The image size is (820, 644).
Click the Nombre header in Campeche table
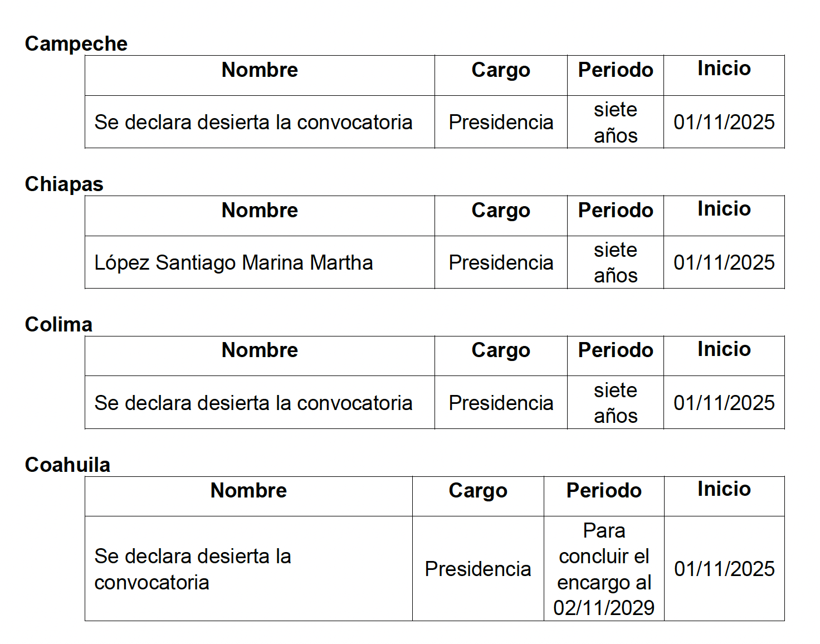point(260,70)
